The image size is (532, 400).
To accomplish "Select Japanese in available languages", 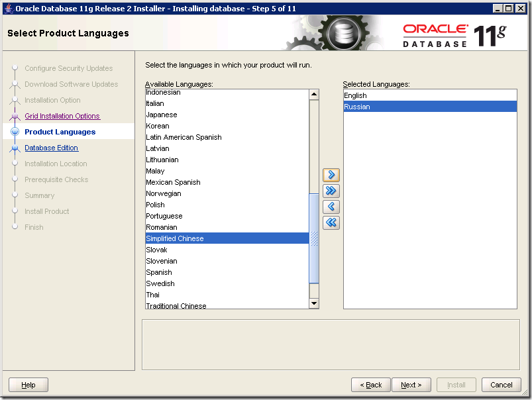I will pyautogui.click(x=227, y=115).
